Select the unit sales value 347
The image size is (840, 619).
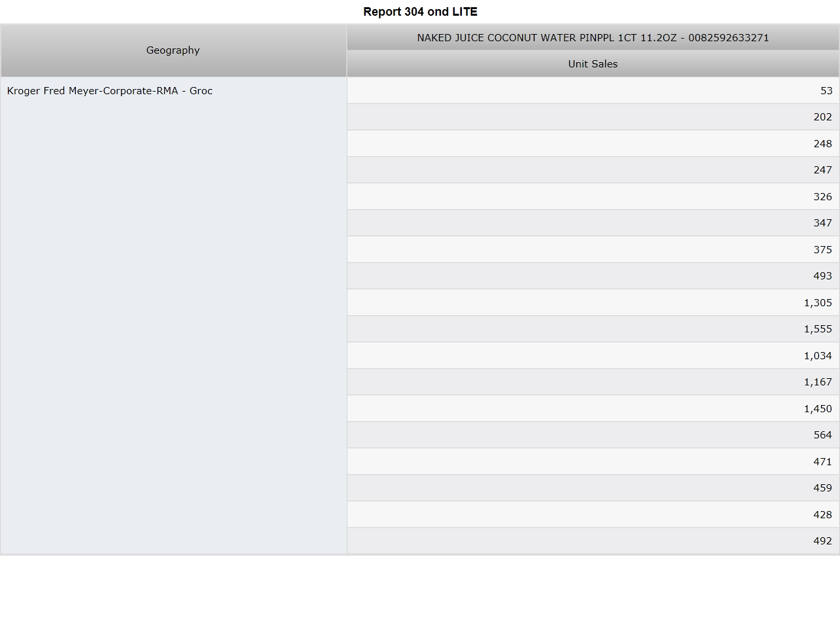click(593, 223)
